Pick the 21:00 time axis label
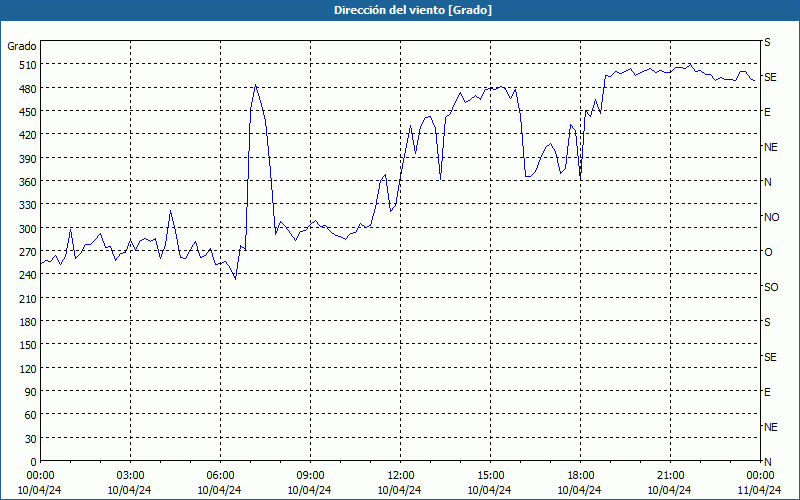Image resolution: width=800 pixels, height=500 pixels. tap(670, 476)
